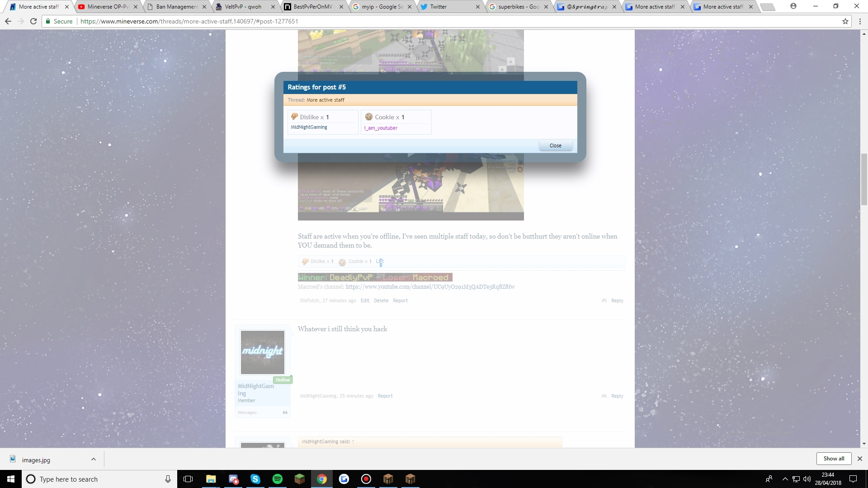Click Show all downloads button
Viewport: 868px width, 488px height.
pyautogui.click(x=834, y=458)
